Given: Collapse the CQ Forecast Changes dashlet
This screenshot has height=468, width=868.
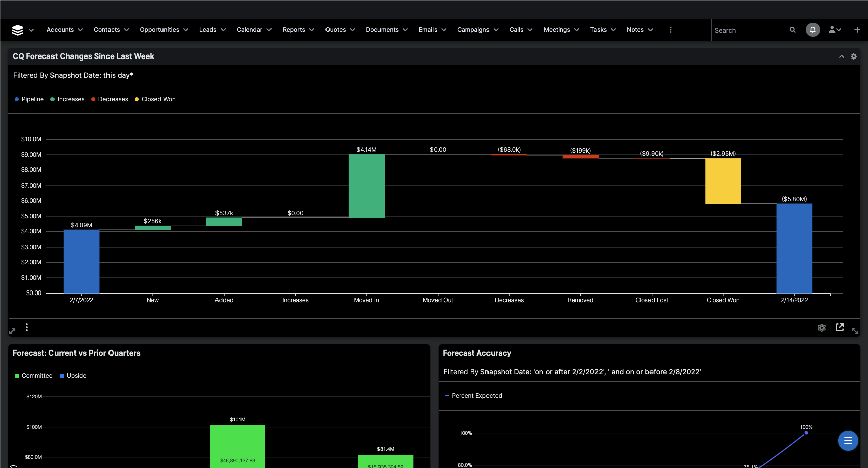Looking at the screenshot, I should (841, 56).
